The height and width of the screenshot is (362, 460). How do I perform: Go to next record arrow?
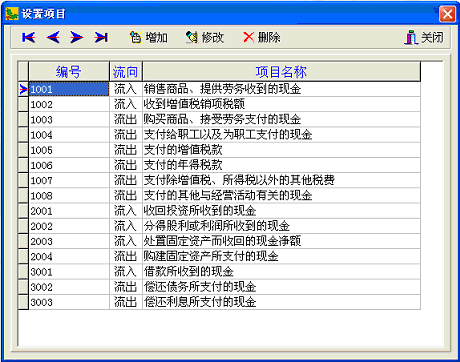[x=77, y=37]
